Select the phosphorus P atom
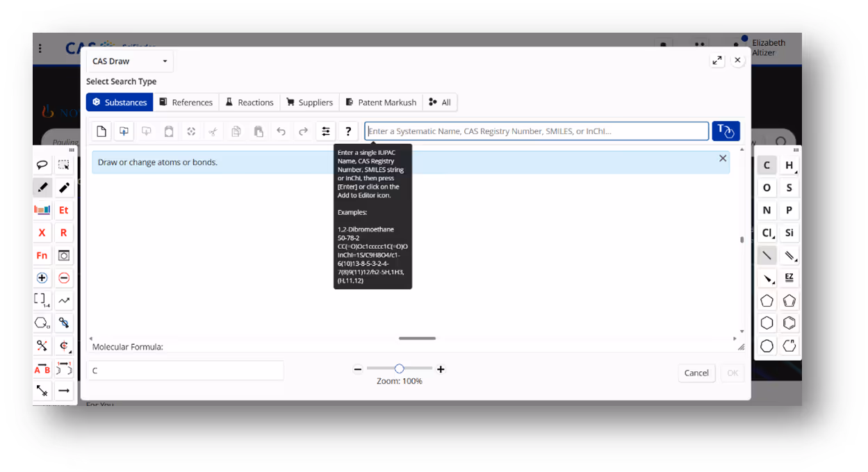 tap(789, 210)
